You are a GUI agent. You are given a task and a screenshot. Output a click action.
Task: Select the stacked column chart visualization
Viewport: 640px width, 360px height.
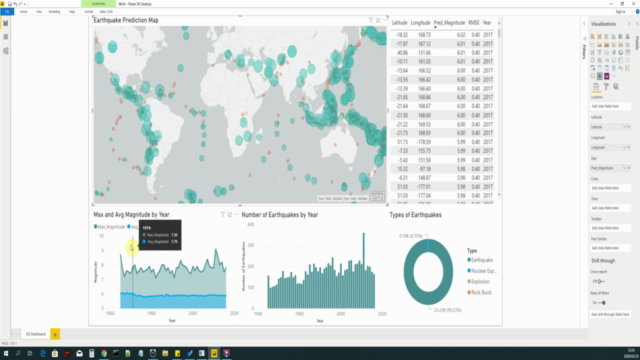(600, 37)
